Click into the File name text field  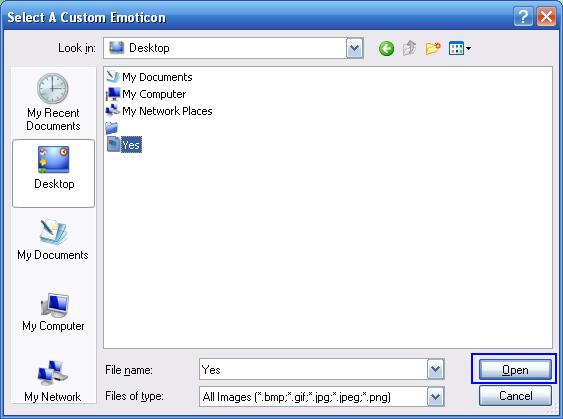(313, 369)
